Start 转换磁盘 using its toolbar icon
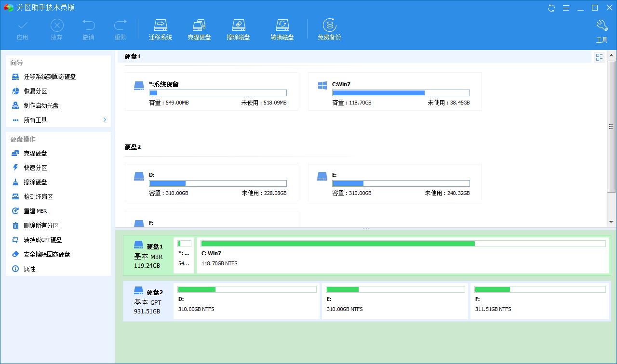Viewport: 617px width, 364px height. tap(282, 28)
